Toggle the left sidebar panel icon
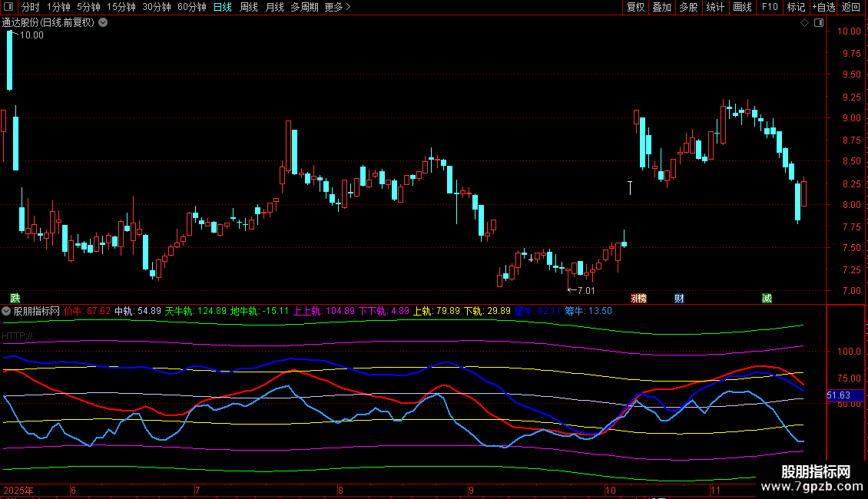 pos(9,8)
